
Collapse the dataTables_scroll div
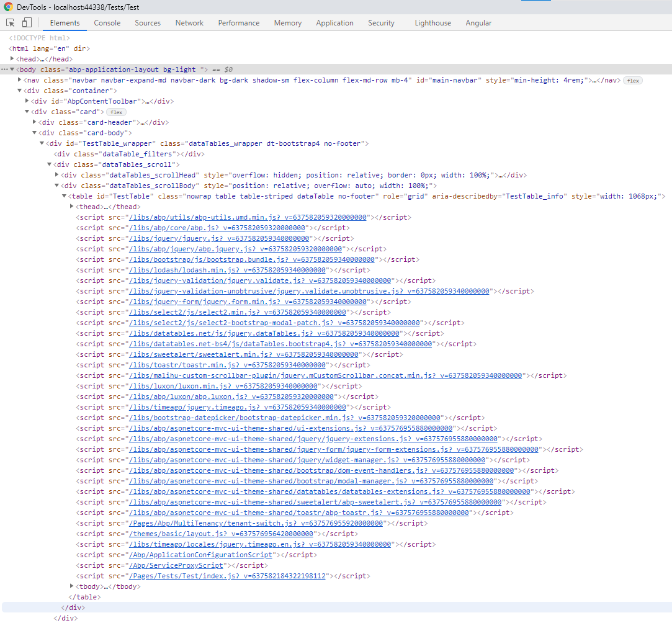tap(49, 164)
